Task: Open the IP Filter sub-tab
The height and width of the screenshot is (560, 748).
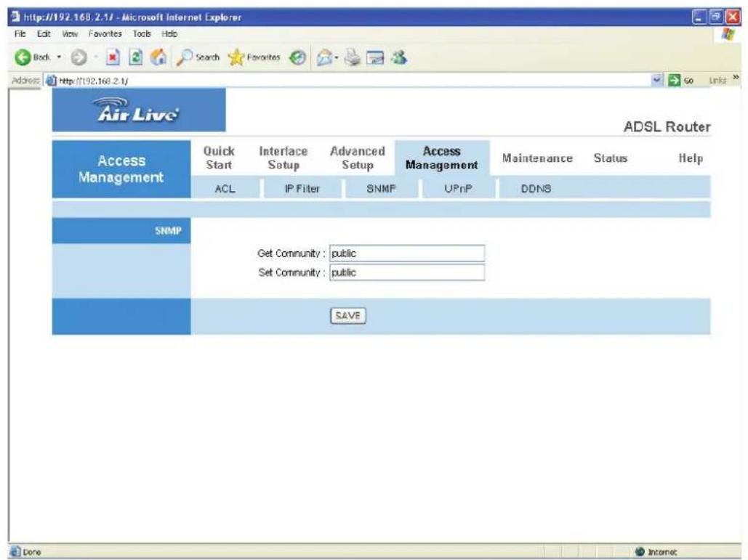Action: coord(302,189)
